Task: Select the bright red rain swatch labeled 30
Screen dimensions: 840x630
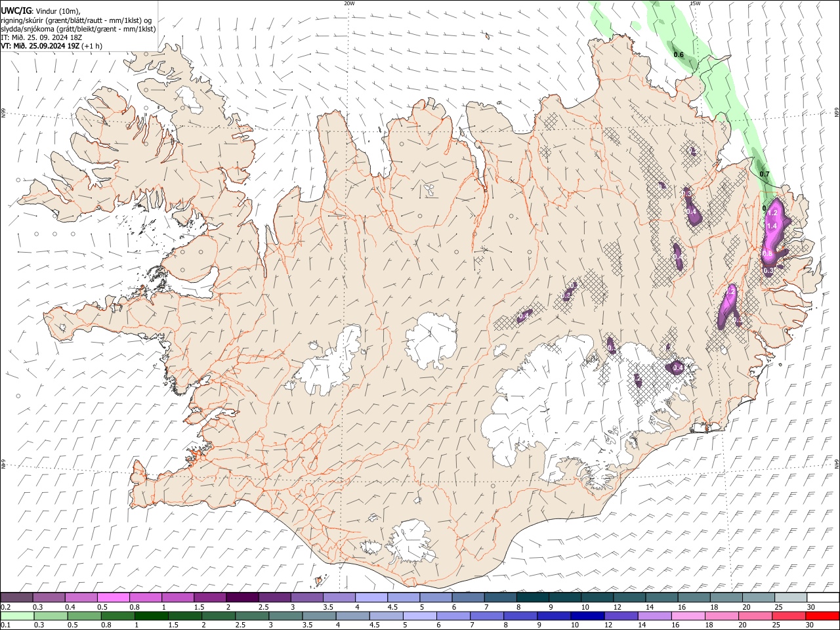Action: point(822,616)
